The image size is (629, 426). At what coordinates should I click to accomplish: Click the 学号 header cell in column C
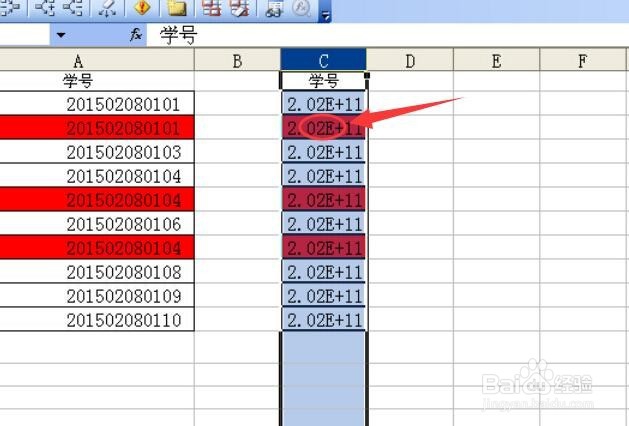point(323,81)
